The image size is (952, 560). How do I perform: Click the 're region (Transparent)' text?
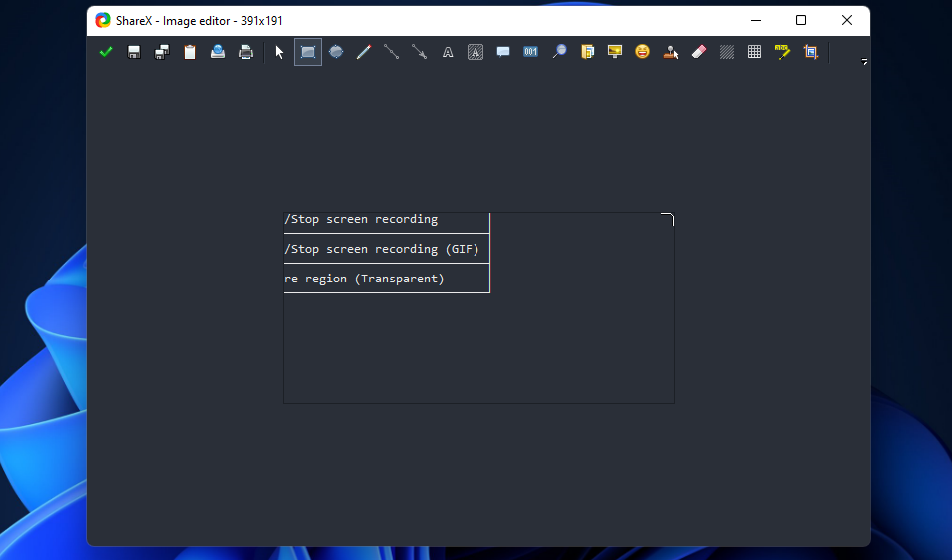tap(364, 279)
